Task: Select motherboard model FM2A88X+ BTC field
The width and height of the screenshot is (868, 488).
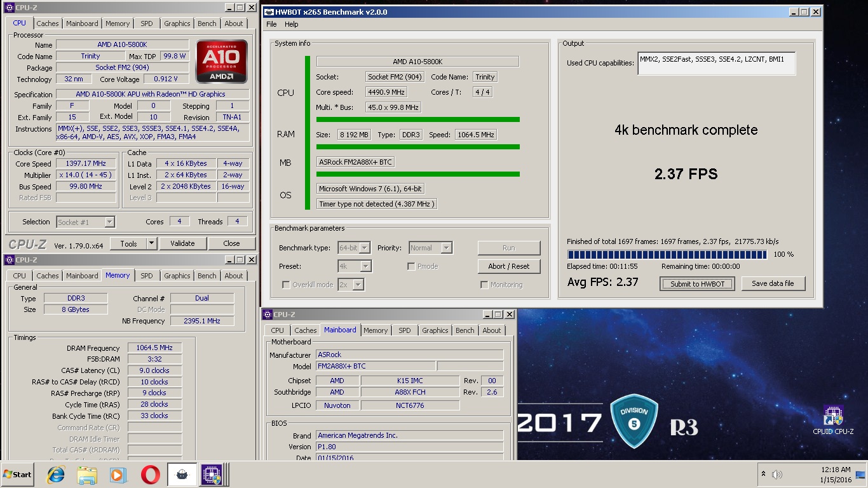Action: [376, 366]
